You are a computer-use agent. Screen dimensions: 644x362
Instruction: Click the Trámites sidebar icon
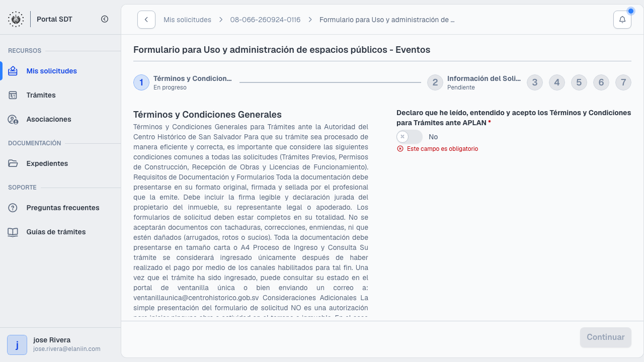pyautogui.click(x=13, y=95)
